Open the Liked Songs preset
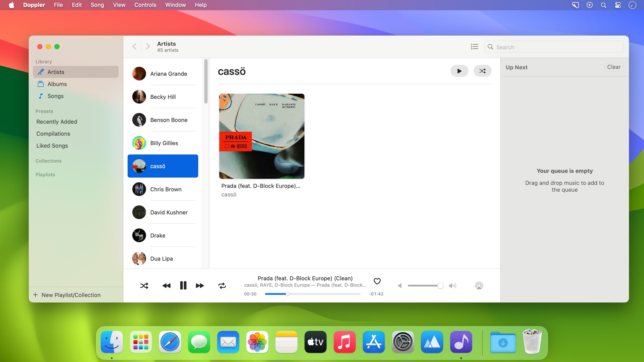This screenshot has height=362, width=644. point(52,146)
